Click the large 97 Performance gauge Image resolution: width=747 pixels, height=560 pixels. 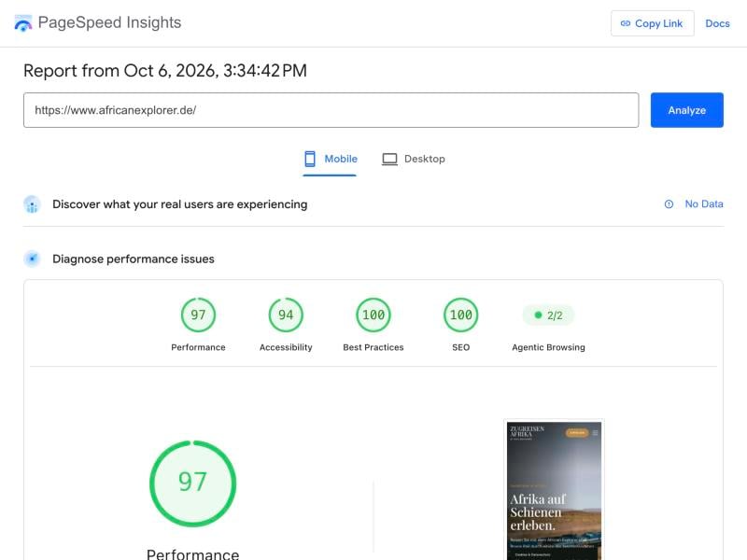(x=193, y=483)
